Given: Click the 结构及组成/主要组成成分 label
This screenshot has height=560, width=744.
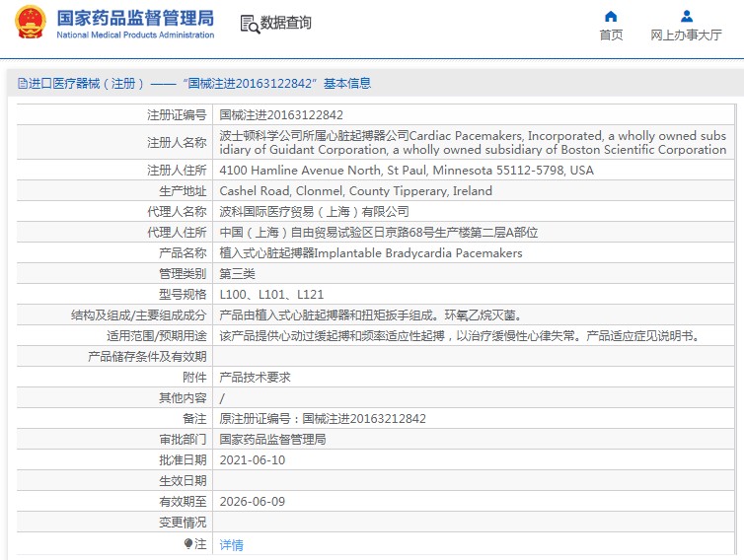Looking at the screenshot, I should click(138, 315).
